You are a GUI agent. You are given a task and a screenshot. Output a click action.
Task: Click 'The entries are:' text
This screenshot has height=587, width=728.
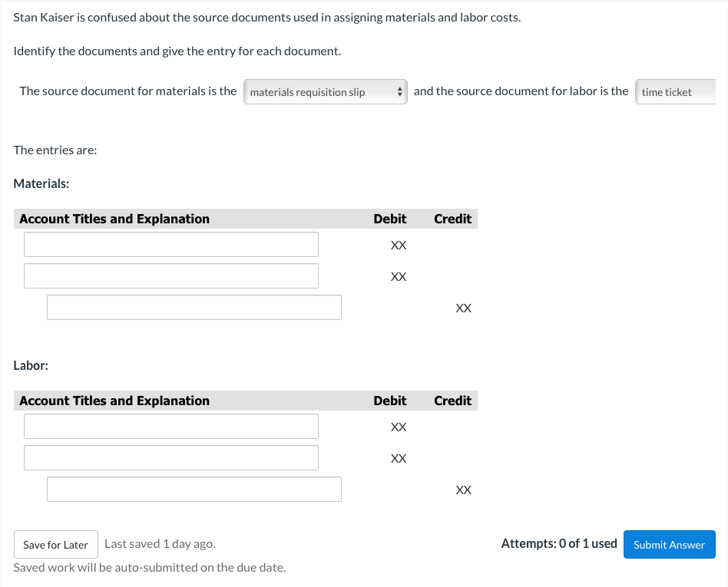(55, 150)
